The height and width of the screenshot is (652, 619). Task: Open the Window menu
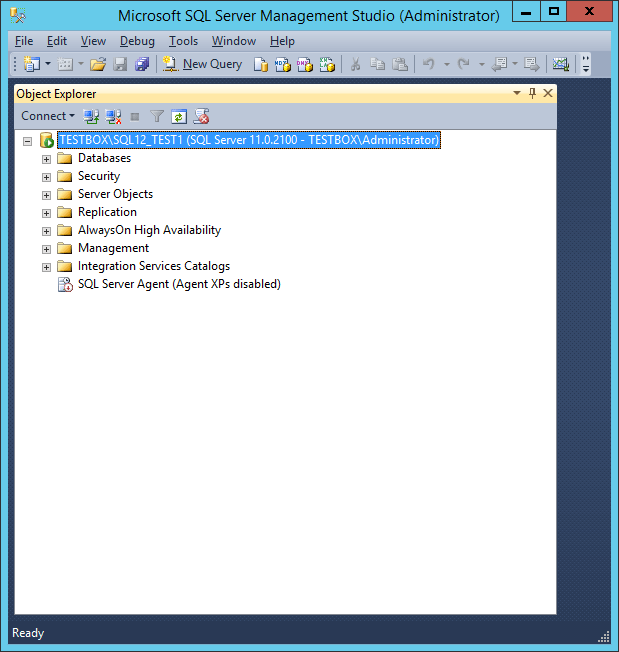pyautogui.click(x=234, y=41)
